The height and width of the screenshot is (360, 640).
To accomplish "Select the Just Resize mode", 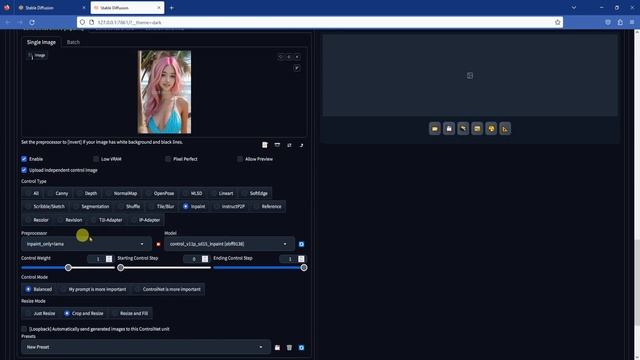I will pos(40,313).
